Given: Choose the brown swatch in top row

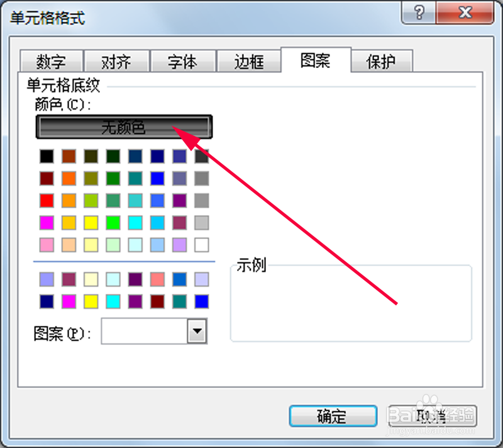Looking at the screenshot, I should [x=69, y=156].
